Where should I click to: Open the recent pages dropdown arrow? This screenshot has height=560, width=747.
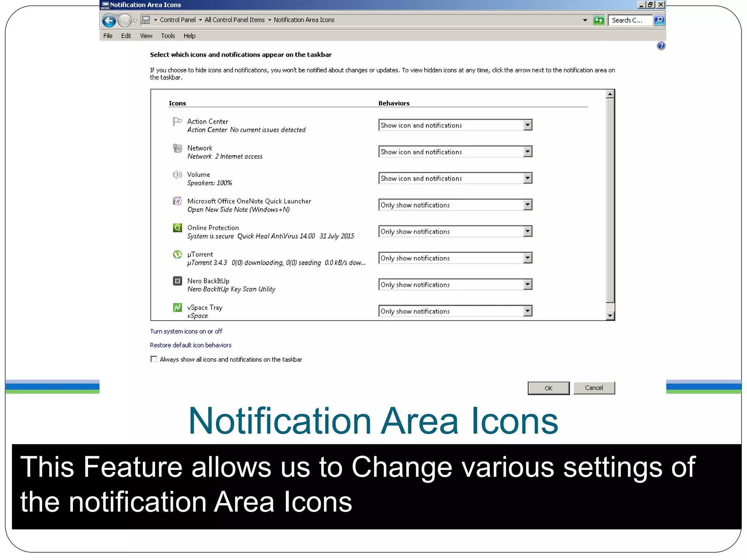[x=135, y=21]
